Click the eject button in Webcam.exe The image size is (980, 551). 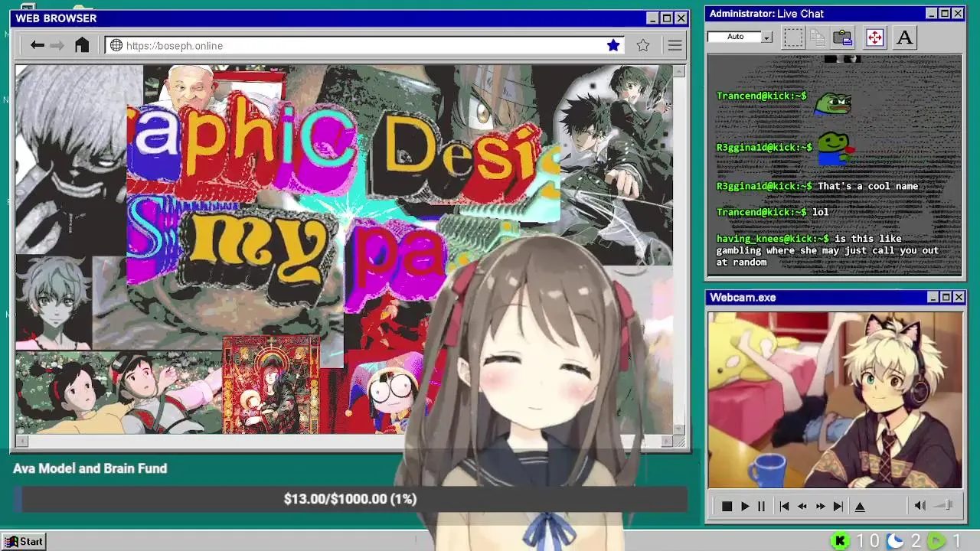pyautogui.click(x=860, y=506)
